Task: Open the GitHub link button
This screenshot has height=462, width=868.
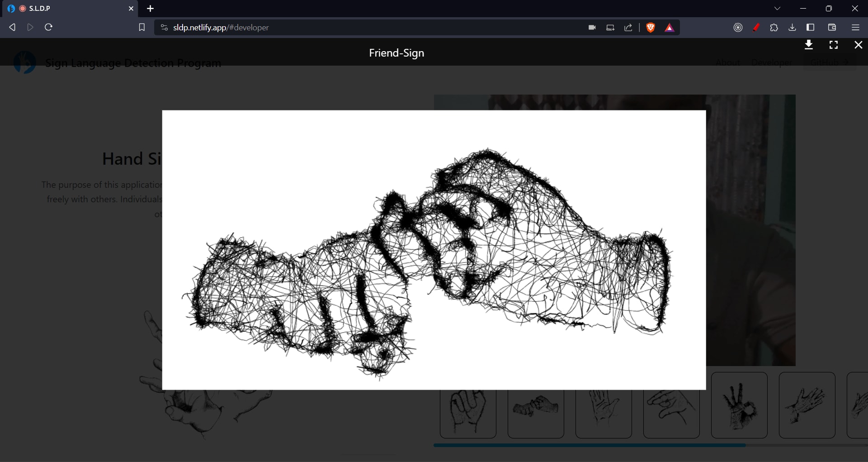Action: (x=830, y=62)
